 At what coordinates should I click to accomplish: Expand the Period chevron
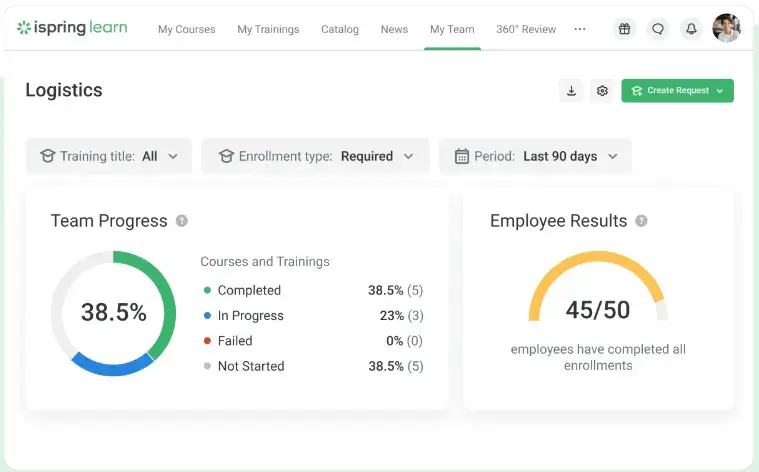[613, 156]
